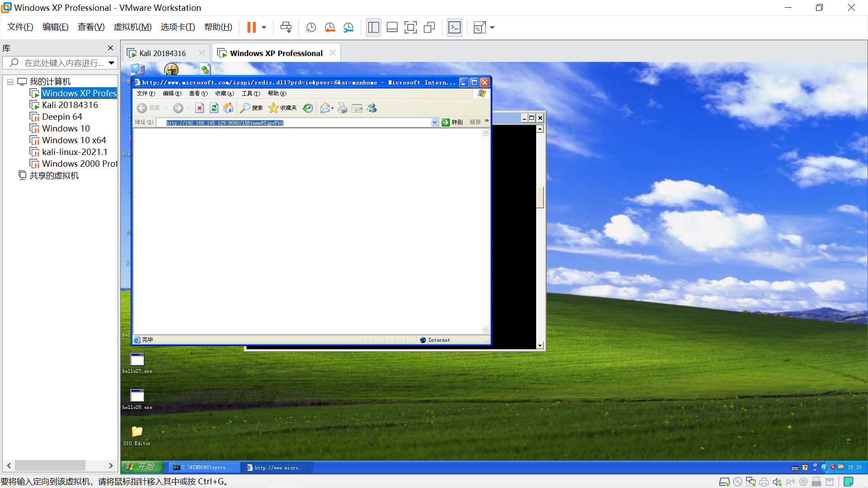
Task: Toggle the library sidebar view
Action: pyautogui.click(x=373, y=28)
